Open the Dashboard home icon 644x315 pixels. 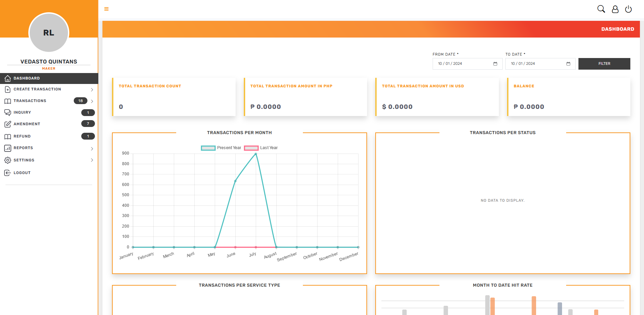click(x=8, y=78)
